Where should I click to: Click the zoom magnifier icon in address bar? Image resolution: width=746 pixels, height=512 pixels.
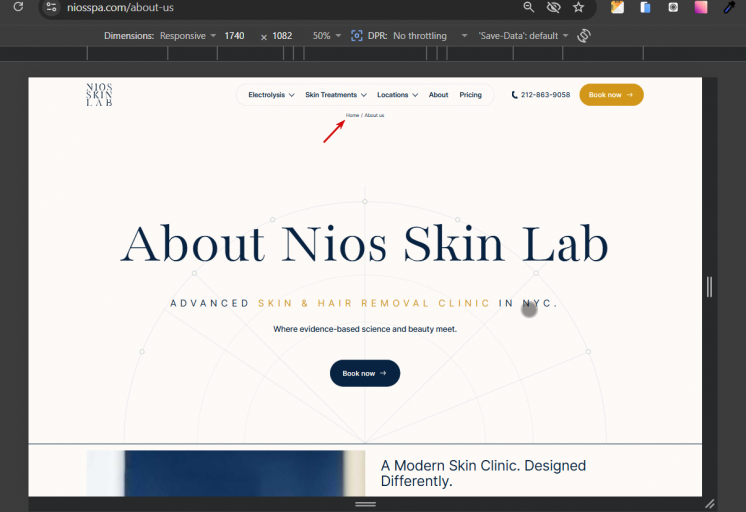[529, 7]
